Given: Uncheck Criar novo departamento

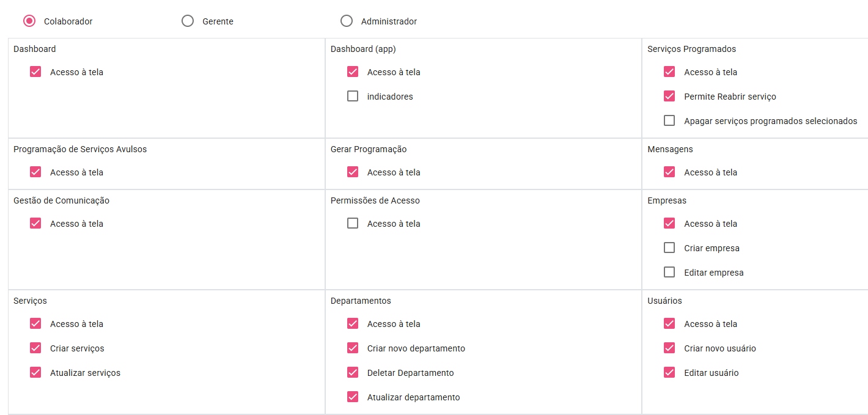Looking at the screenshot, I should [353, 348].
